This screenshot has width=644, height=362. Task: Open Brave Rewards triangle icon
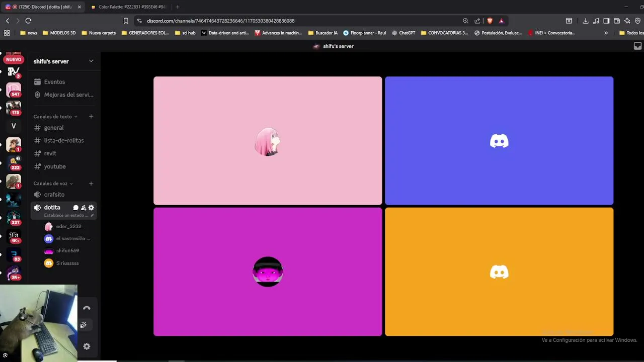pos(501,21)
